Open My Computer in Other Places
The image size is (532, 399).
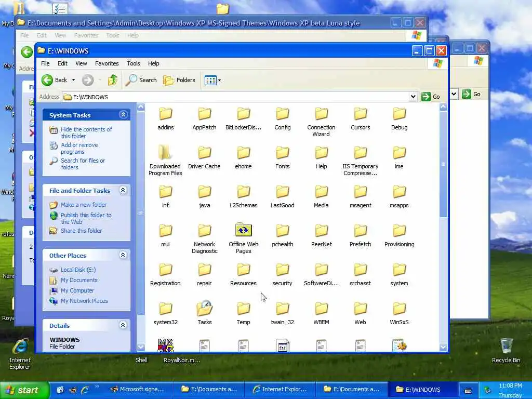click(x=77, y=291)
